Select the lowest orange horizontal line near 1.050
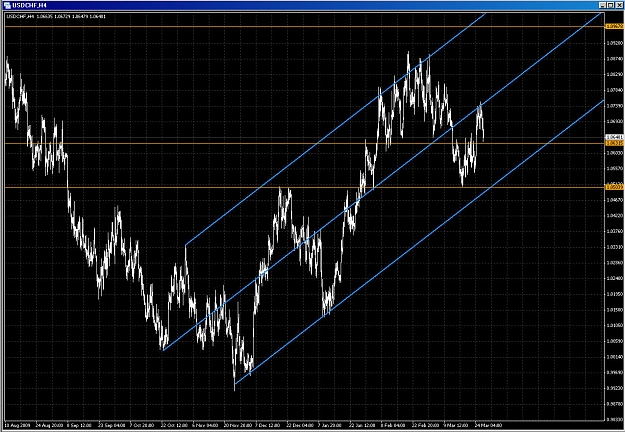This screenshot has height=432, width=625. pyautogui.click(x=305, y=187)
